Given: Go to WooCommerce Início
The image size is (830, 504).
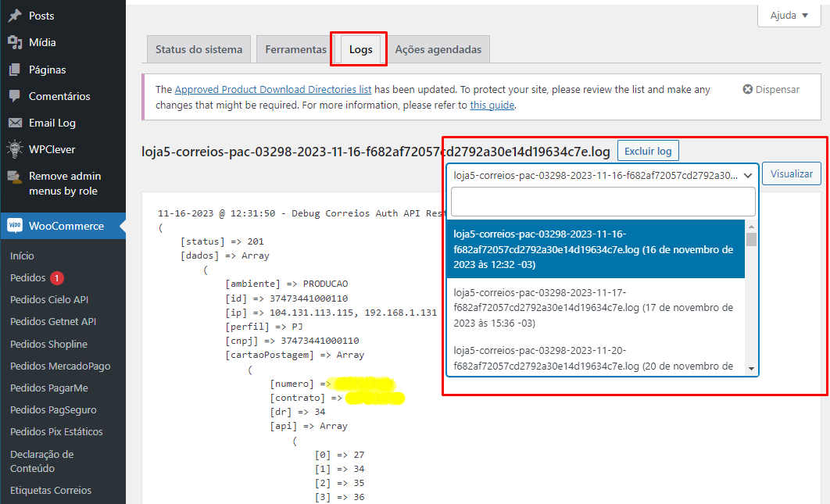Looking at the screenshot, I should (x=22, y=256).
